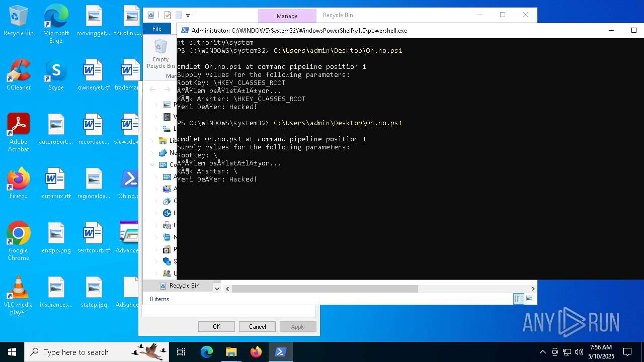
Task: Open Skype desktop shortcut
Action: (56, 75)
